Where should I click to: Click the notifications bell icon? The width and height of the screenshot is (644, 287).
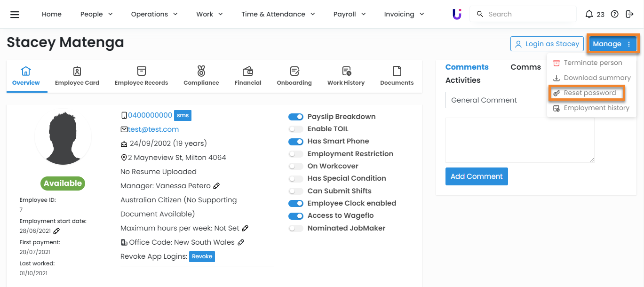click(x=589, y=14)
